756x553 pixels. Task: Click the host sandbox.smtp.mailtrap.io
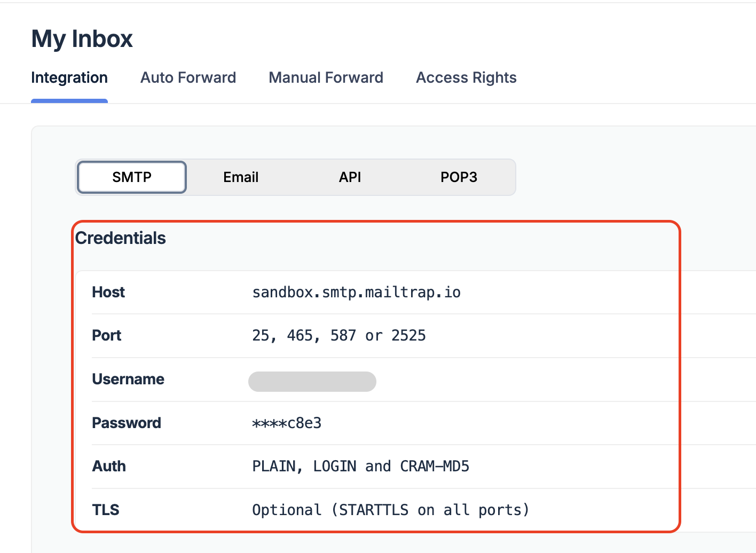tap(356, 292)
